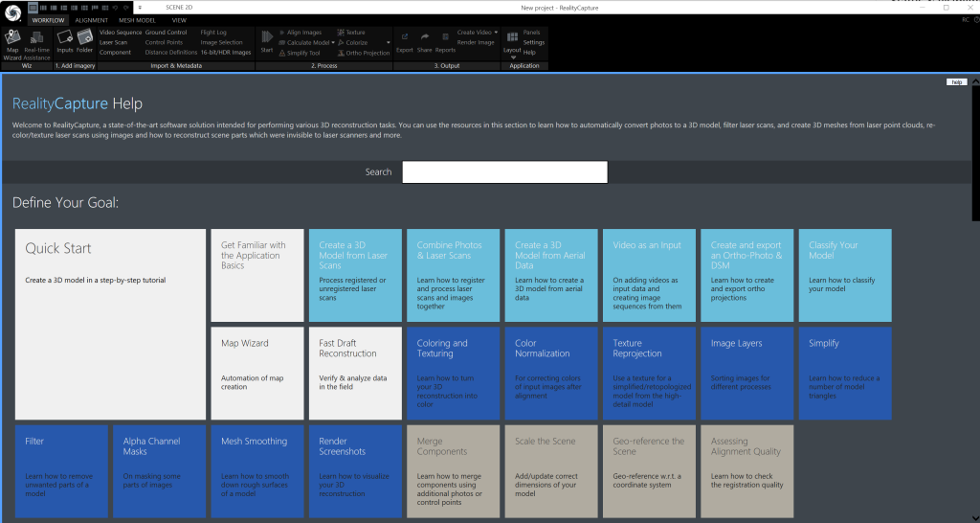
Task: Import a Flight Log
Action: 213,33
